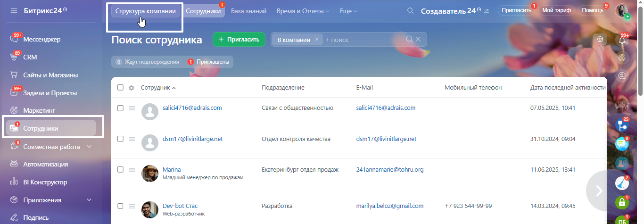Open column settings gear in table header

pyautogui.click(x=132, y=88)
